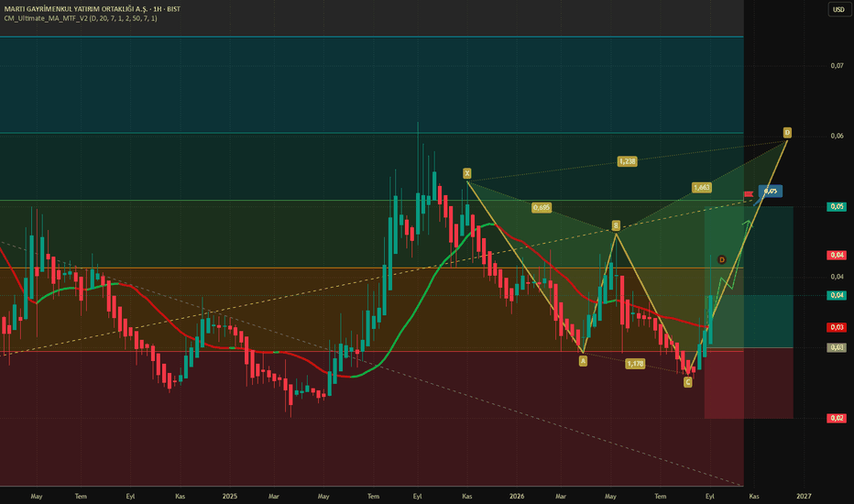Click the USD currency button

point(838,9)
